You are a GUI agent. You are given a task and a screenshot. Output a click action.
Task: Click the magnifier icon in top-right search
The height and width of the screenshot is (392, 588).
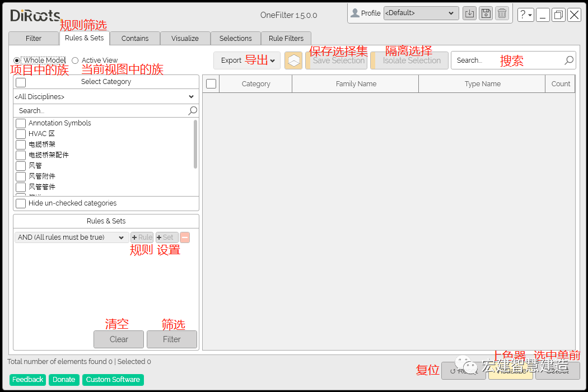pyautogui.click(x=569, y=60)
